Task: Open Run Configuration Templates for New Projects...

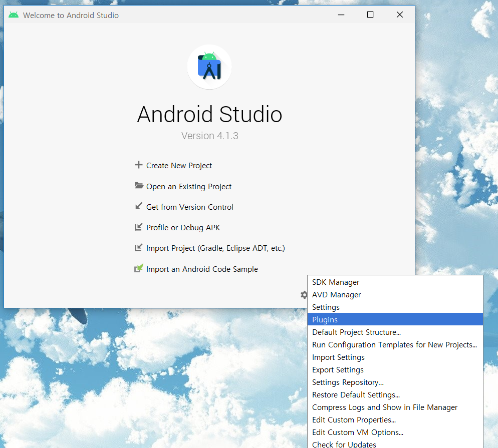Action: tap(395, 344)
